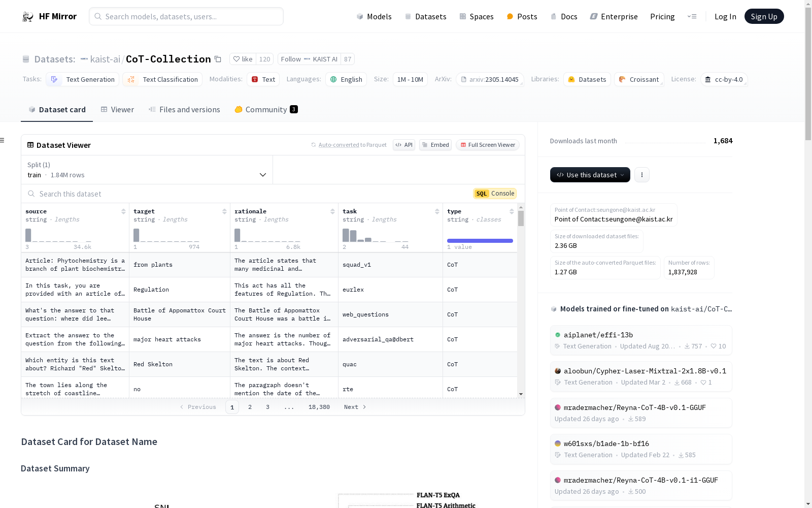Focus the search models, datasets, users field

186,16
